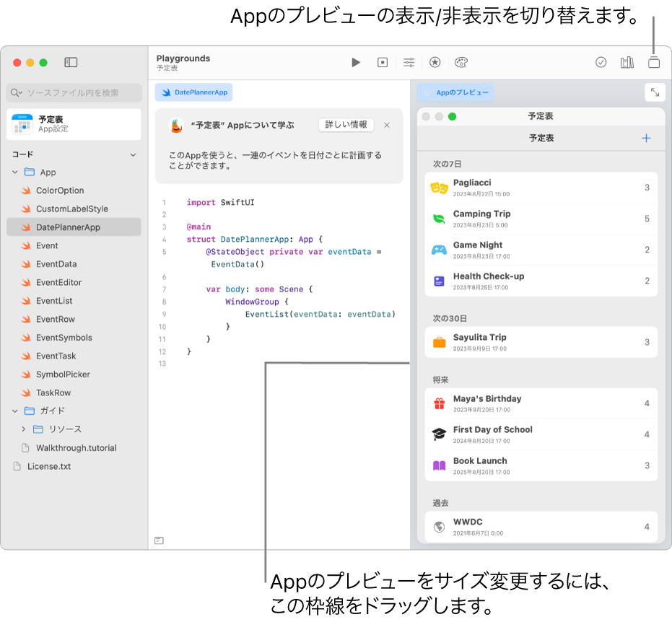Collapse the App folder disclosure arrow
Image resolution: width=672 pixels, height=622 pixels.
pyautogui.click(x=15, y=172)
